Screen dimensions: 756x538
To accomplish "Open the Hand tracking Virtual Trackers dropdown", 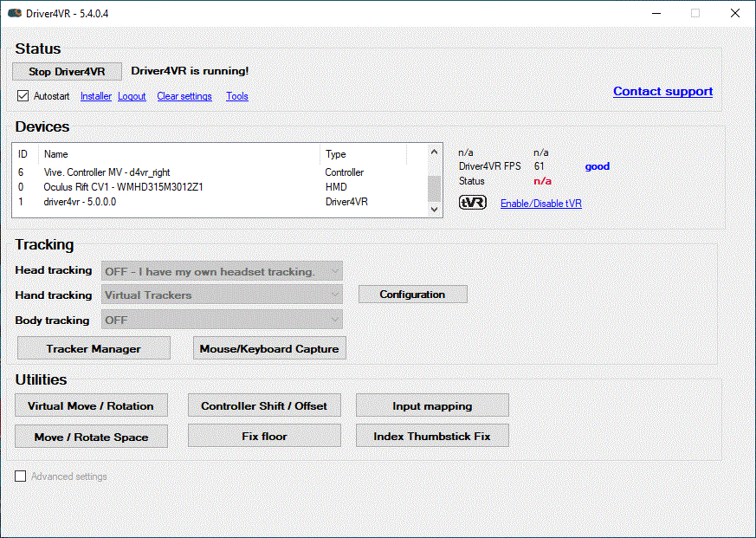I will pyautogui.click(x=222, y=295).
